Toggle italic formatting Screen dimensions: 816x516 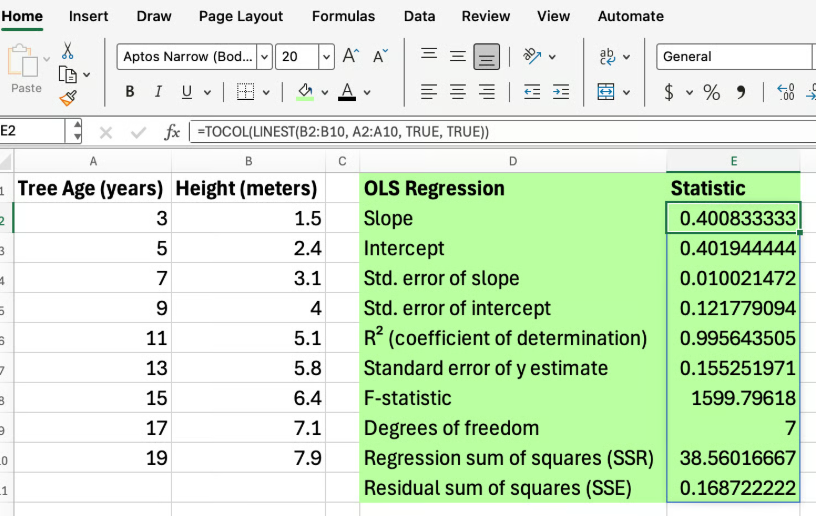pyautogui.click(x=158, y=93)
